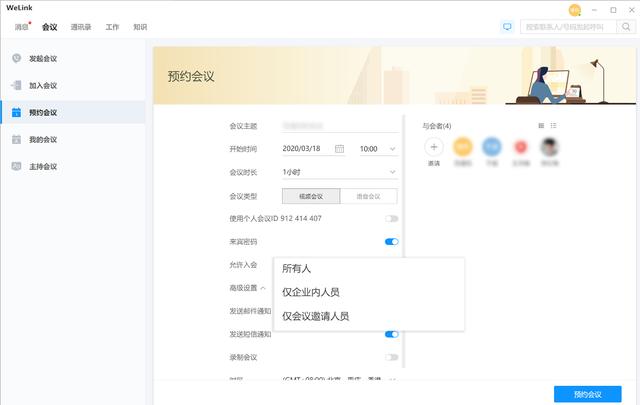The height and width of the screenshot is (405, 640).
Task: Click the screen share icon beside search
Action: coord(507,27)
